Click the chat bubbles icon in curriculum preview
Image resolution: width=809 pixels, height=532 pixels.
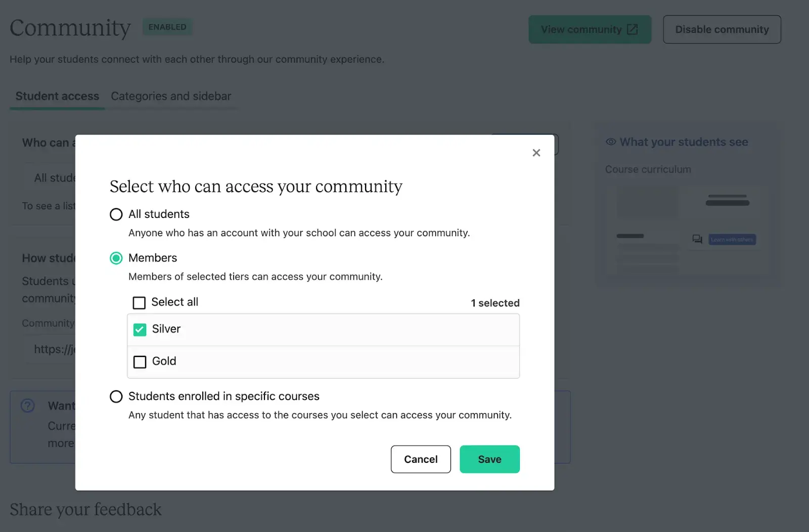click(697, 239)
